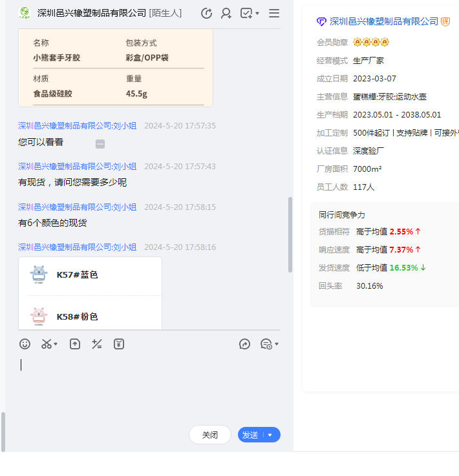The height and width of the screenshot is (476, 459).
Task: Click the add contact icon in header
Action: [x=226, y=13]
